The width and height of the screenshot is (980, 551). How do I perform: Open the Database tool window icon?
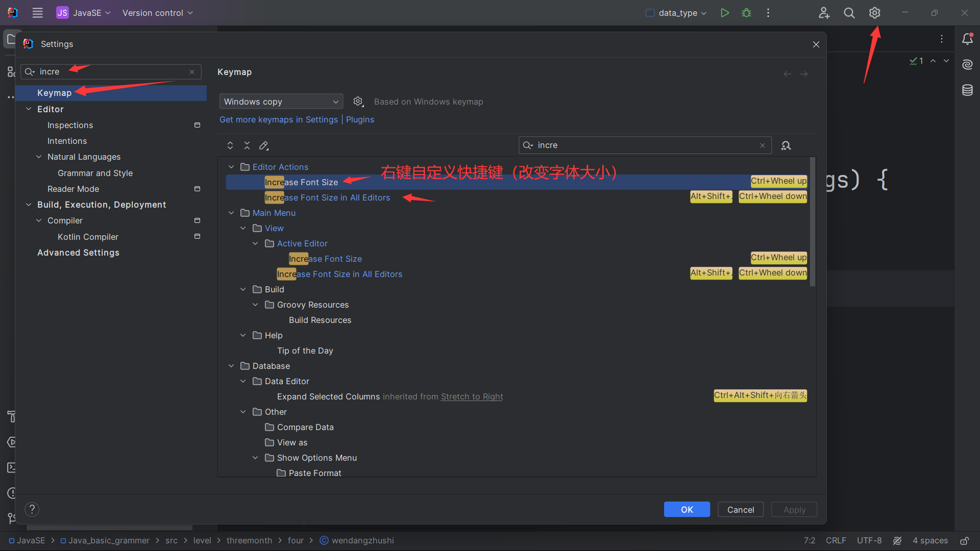tap(967, 90)
